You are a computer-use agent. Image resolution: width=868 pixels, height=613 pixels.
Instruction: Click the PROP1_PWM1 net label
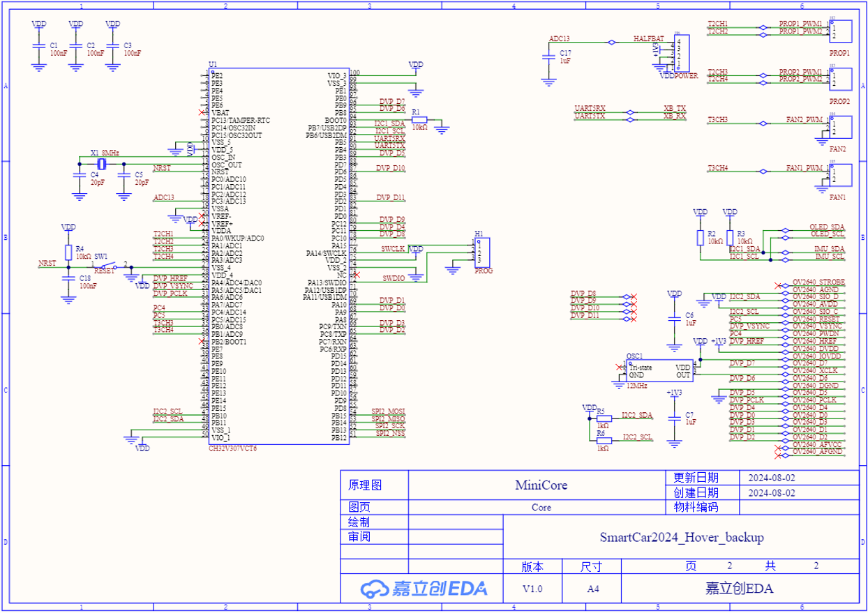800,24
